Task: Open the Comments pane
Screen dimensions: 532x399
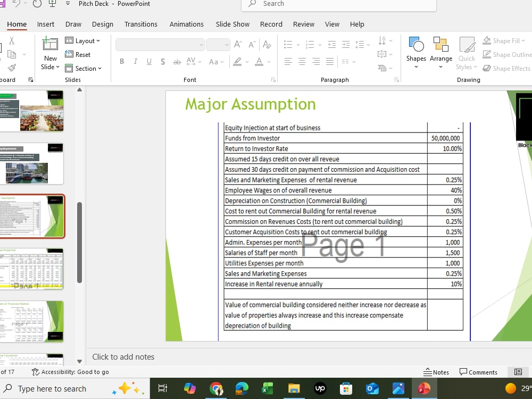Action: 478,372
